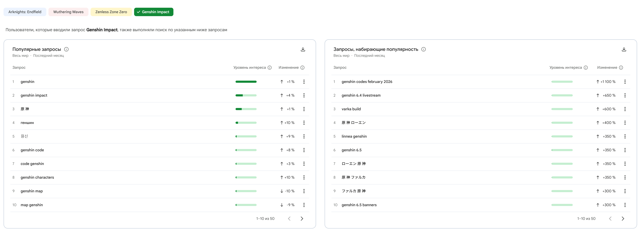The width and height of the screenshot is (644, 240).
Task: Download the Популярные запросы table
Action: point(303,49)
